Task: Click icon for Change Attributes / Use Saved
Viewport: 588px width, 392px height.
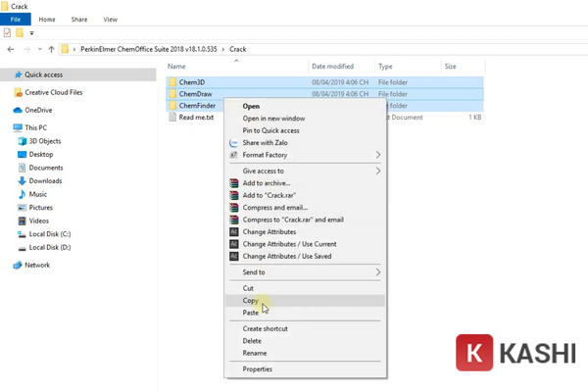Action: [234, 256]
